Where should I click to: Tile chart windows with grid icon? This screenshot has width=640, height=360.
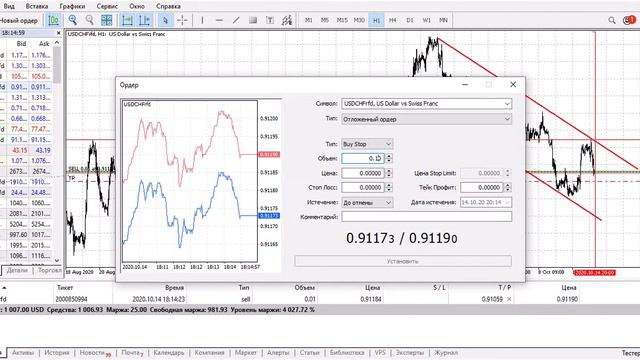(107, 20)
